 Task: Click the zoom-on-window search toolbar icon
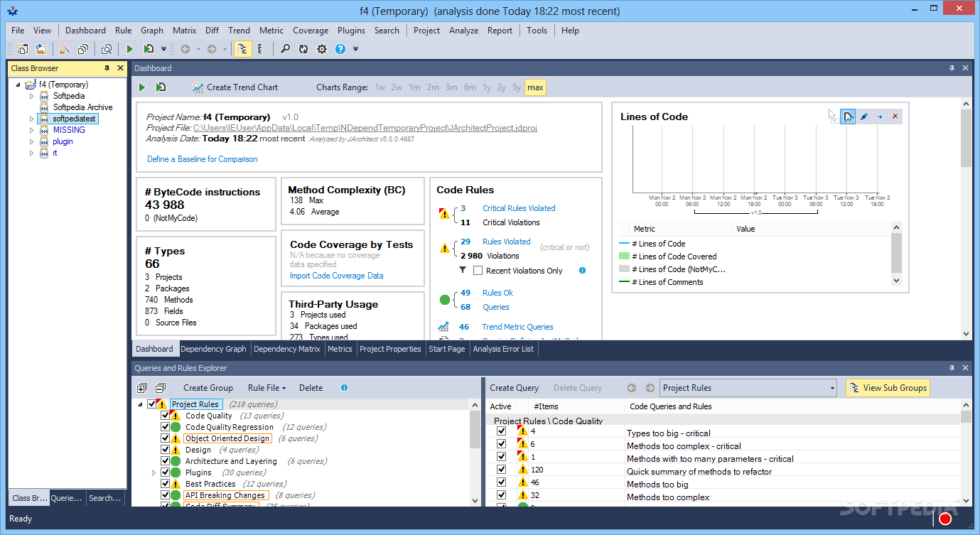point(107,49)
